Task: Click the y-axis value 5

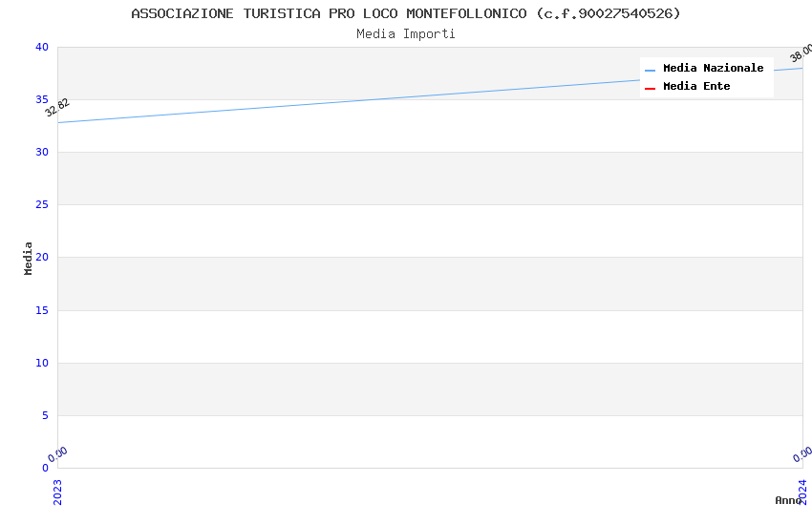Action: 46,415
